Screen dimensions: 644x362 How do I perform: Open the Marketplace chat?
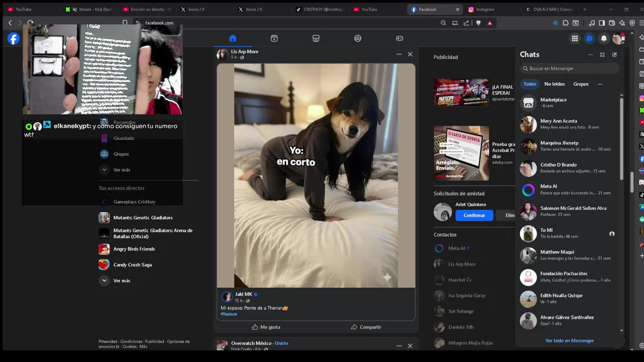pyautogui.click(x=569, y=103)
